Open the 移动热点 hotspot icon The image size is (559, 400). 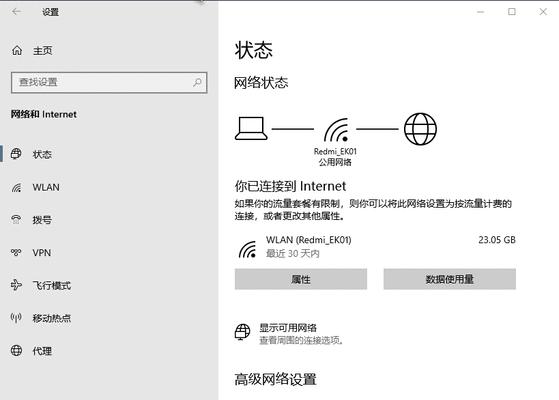tap(16, 317)
